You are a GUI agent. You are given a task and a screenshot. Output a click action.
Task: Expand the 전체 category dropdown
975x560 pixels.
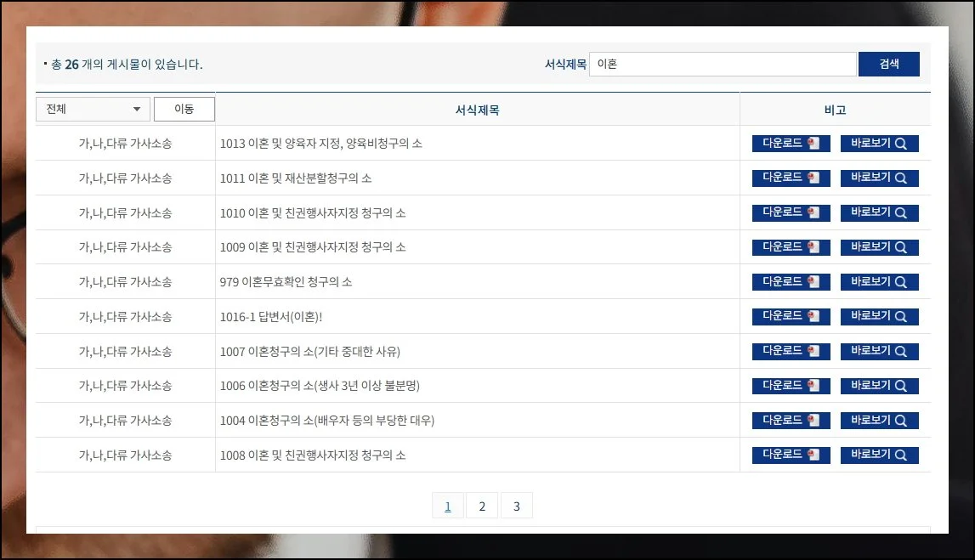coord(93,109)
